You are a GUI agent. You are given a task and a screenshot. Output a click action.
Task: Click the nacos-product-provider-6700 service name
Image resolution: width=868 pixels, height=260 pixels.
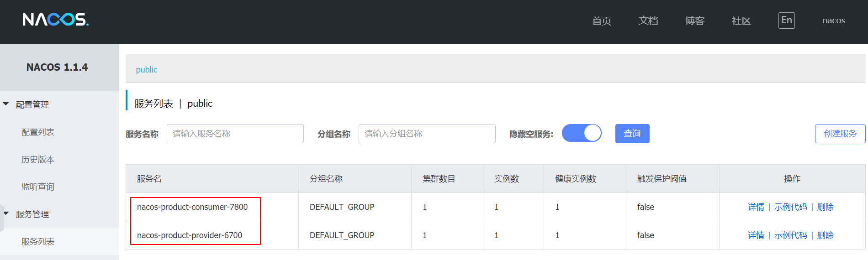190,235
